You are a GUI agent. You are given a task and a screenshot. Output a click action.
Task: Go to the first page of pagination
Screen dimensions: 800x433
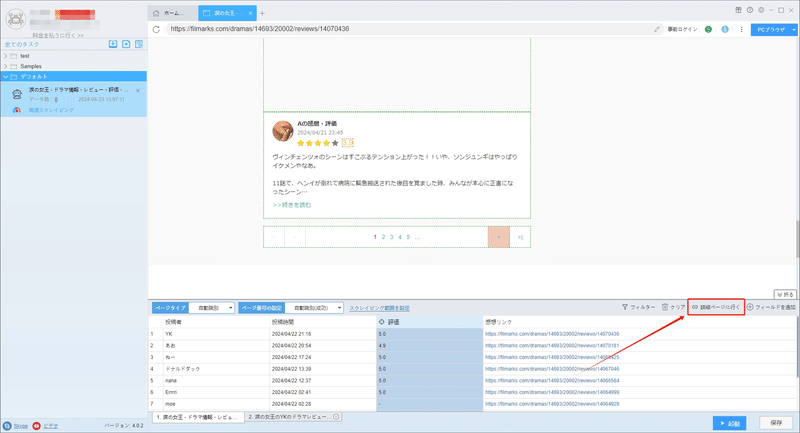(274, 237)
